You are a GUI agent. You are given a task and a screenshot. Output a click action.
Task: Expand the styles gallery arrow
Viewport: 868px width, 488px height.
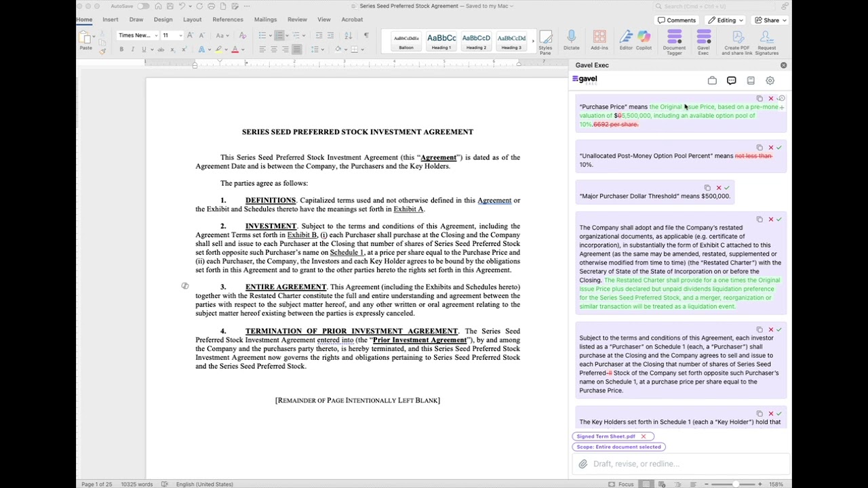point(533,42)
